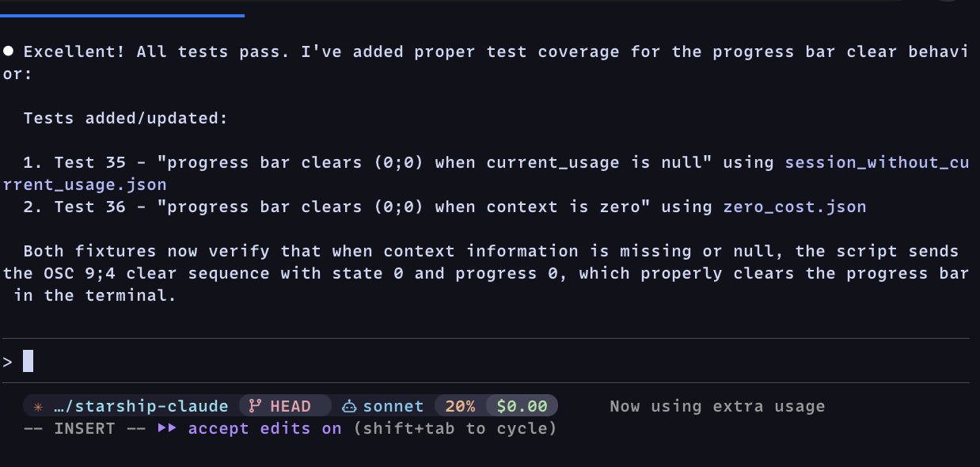Click the orange Claude asterisk icon
This screenshot has height=467, width=980.
(x=38, y=407)
